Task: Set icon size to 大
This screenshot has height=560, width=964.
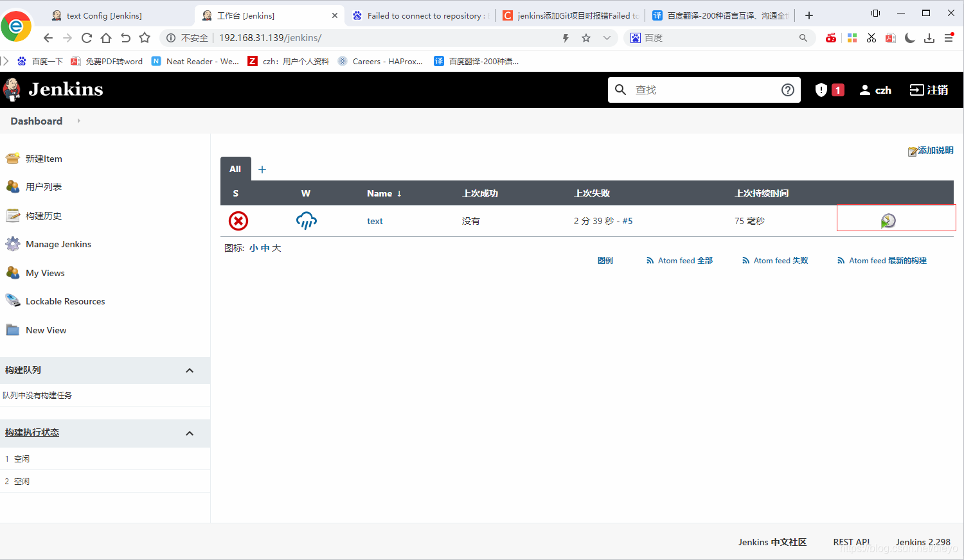Action: click(x=277, y=248)
